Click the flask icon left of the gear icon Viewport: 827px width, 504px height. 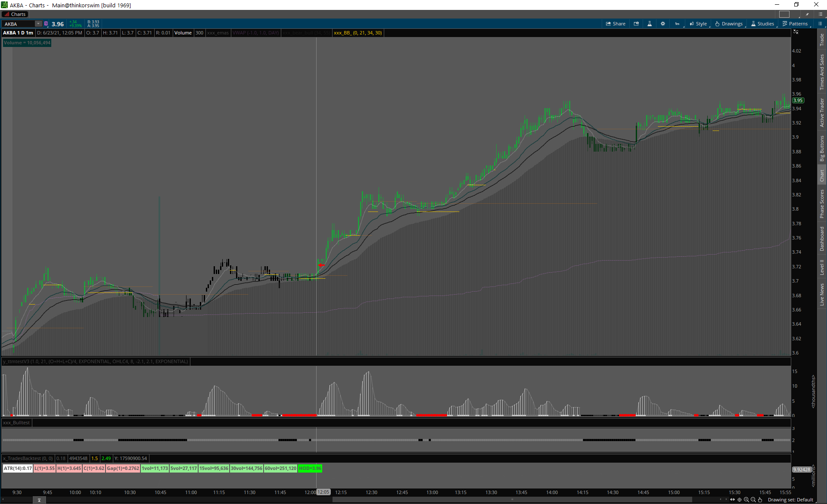650,24
